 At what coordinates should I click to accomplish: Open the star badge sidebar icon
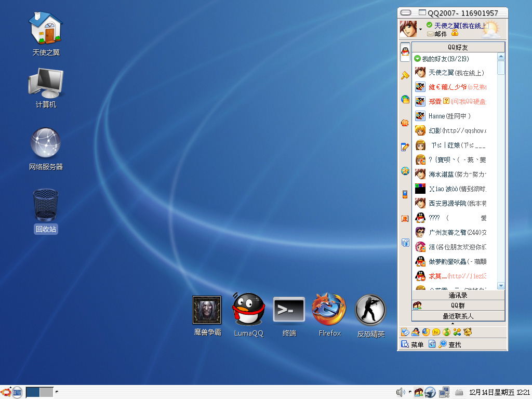405,170
